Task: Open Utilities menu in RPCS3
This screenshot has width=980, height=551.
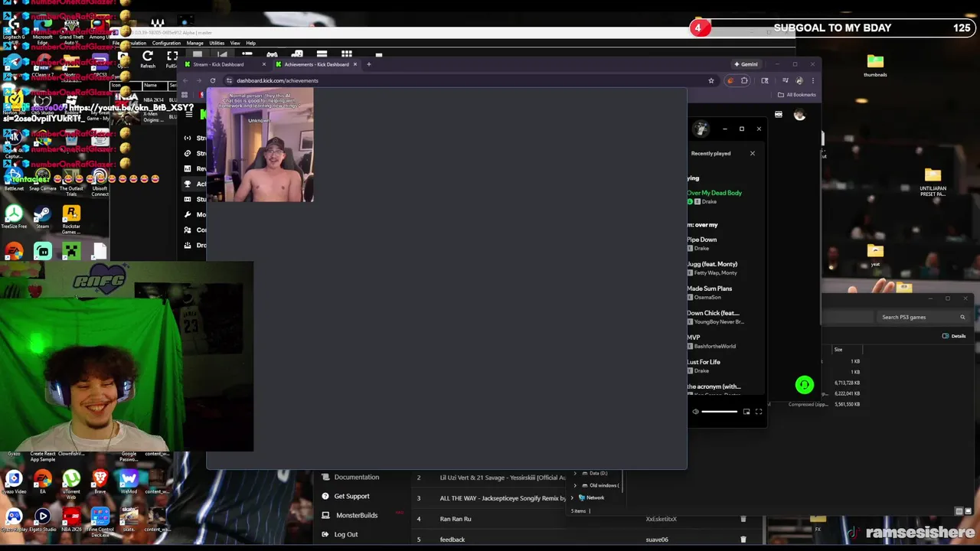Action: click(217, 43)
